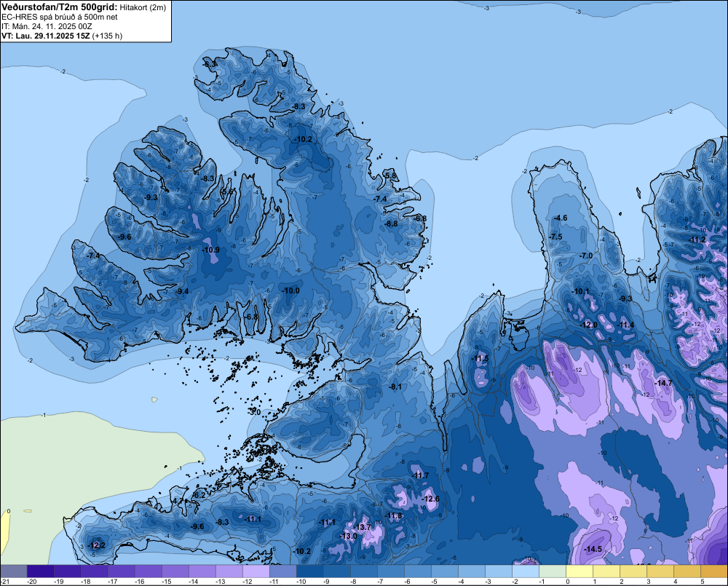Click the -5.8 temperature value on the map

click(x=391, y=175)
